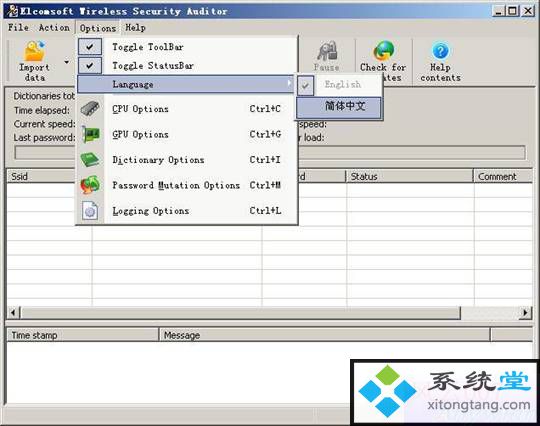Image resolution: width=540 pixels, height=426 pixels.
Task: Open CPU Options chip icon
Action: (90, 109)
